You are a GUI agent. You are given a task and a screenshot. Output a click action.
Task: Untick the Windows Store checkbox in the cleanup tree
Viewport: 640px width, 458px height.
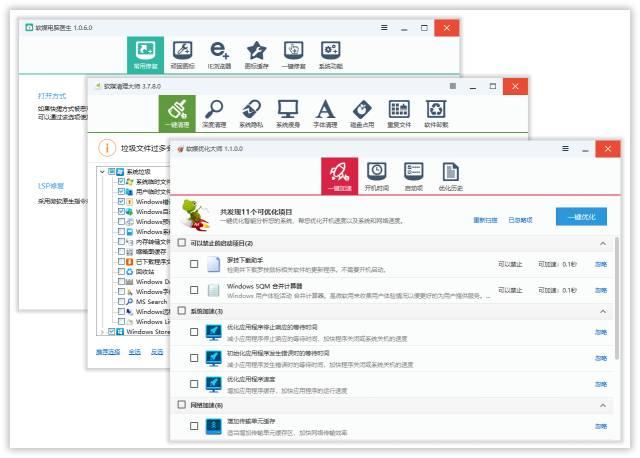111,331
